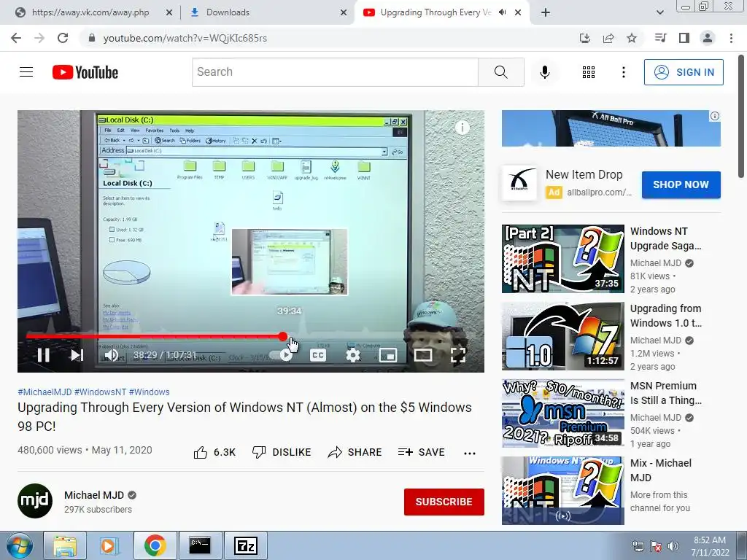
Task: Bookmark this page with the star
Action: 632,38
